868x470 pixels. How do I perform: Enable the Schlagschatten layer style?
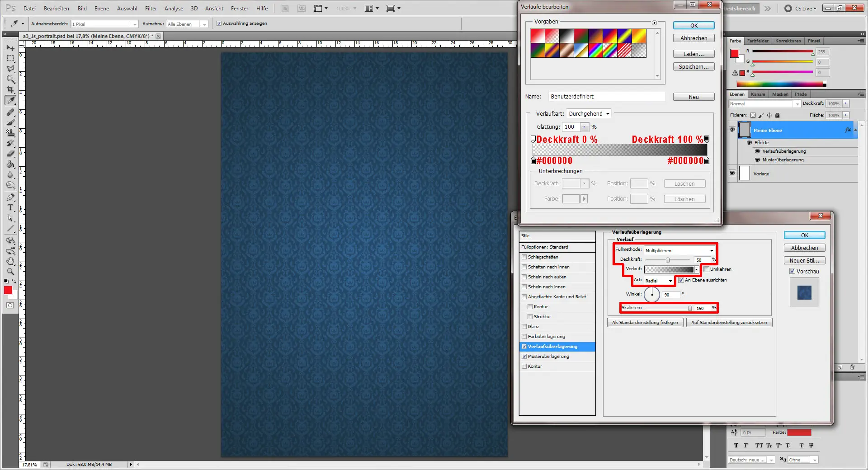pos(524,257)
